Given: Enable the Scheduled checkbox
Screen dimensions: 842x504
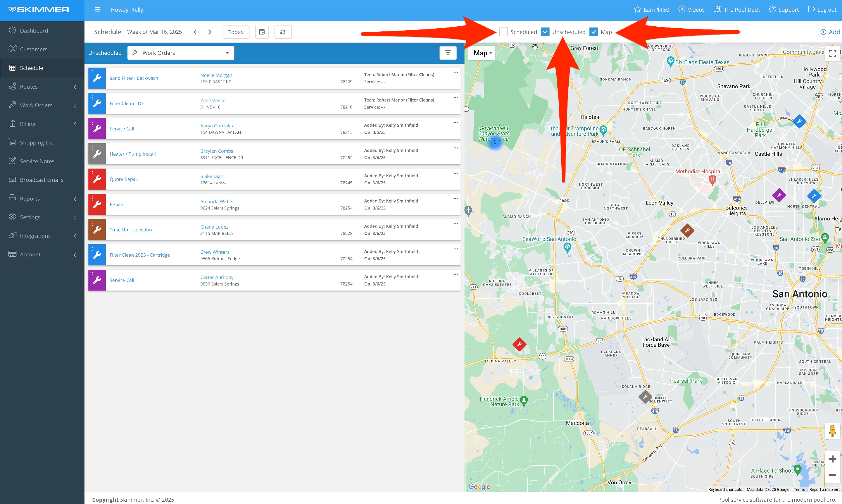Looking at the screenshot, I should click(503, 32).
